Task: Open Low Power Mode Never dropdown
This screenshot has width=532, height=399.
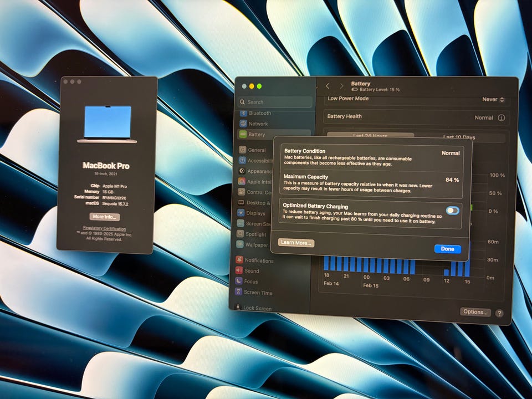Action: pos(494,99)
